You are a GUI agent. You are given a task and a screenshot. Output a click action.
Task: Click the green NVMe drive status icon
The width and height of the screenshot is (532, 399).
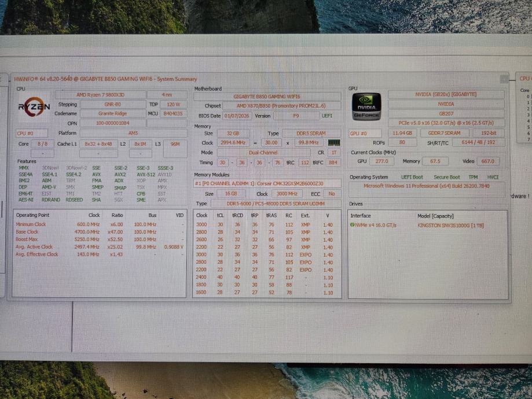[352, 225]
